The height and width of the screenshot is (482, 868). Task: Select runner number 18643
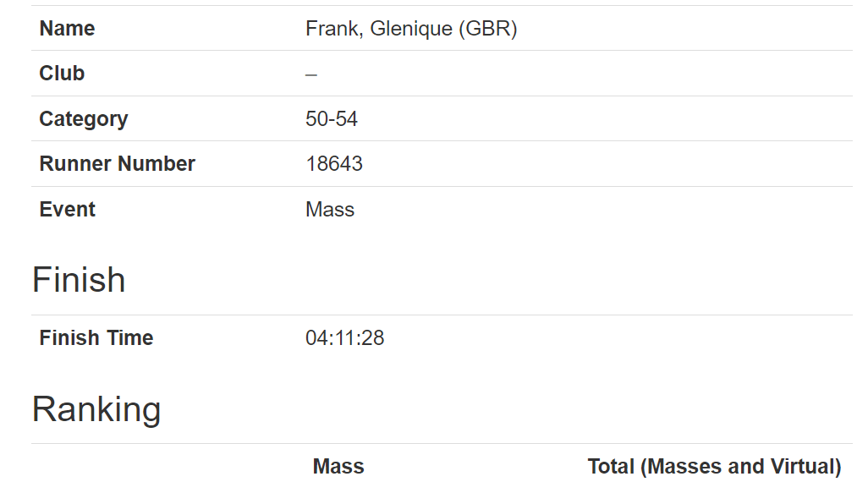click(334, 164)
